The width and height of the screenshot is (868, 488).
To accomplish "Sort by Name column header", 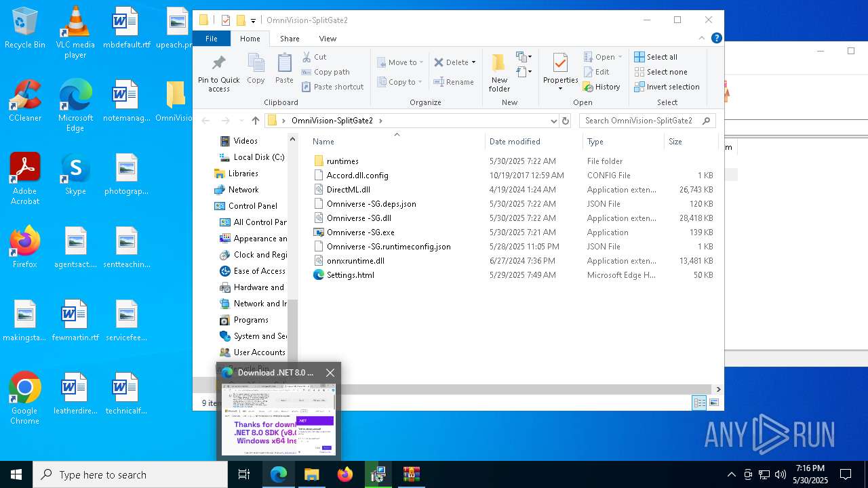I will pos(397,142).
